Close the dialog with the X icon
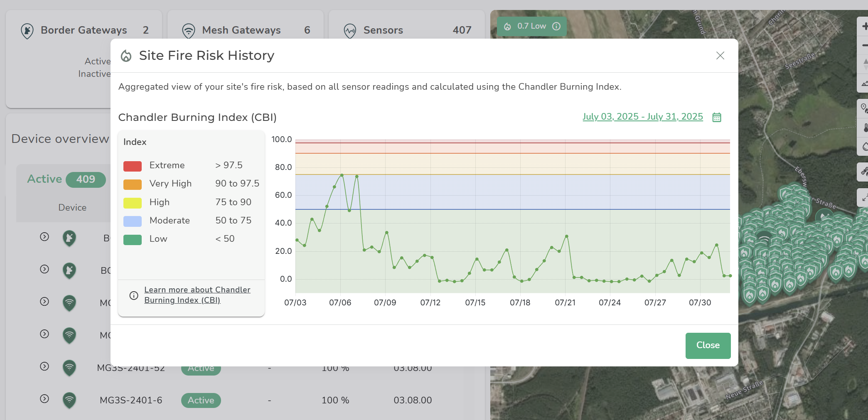This screenshot has height=420, width=868. (x=720, y=56)
